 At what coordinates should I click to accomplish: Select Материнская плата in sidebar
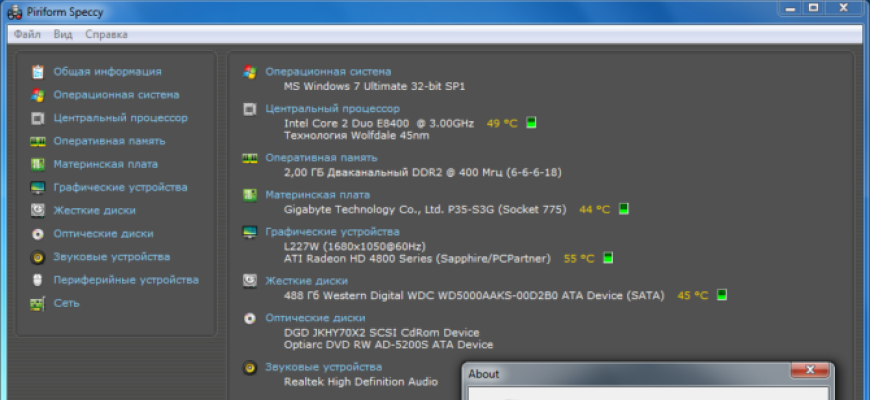(105, 164)
